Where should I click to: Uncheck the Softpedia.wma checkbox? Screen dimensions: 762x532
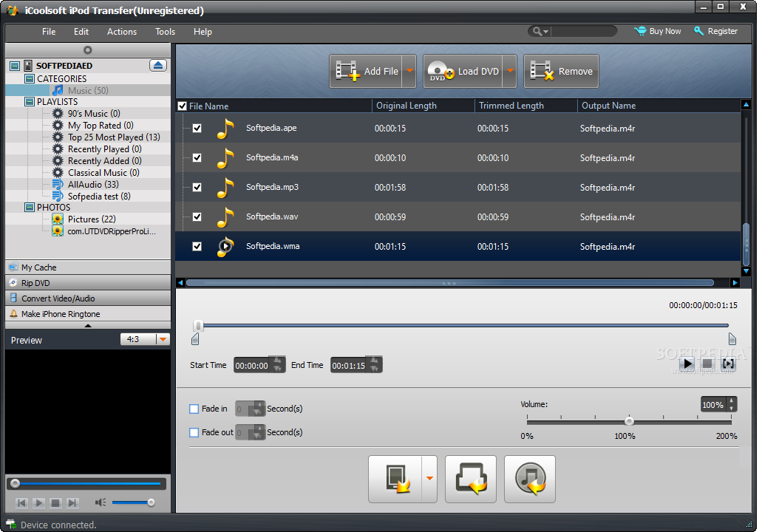click(197, 247)
